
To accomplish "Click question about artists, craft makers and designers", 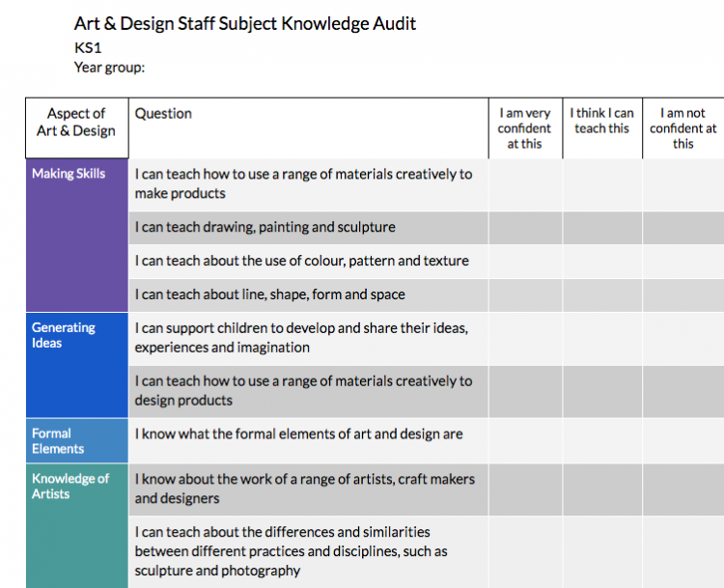I will [x=309, y=490].
